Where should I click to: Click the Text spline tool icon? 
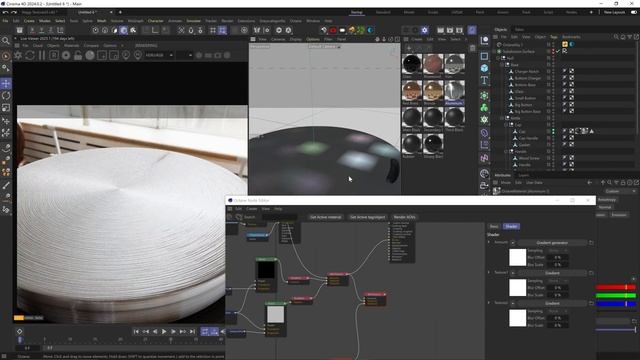(484, 80)
